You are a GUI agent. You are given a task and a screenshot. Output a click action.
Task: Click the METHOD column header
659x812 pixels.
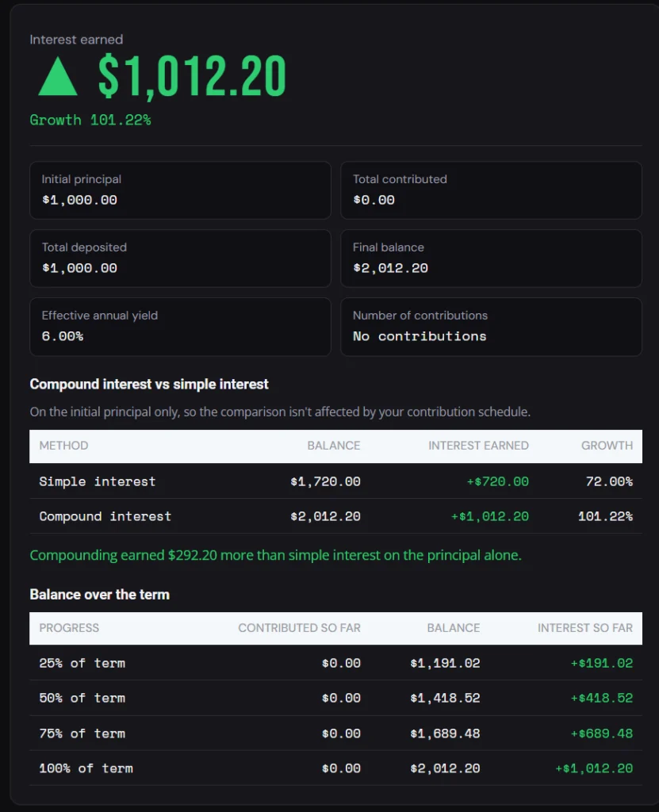click(x=63, y=446)
